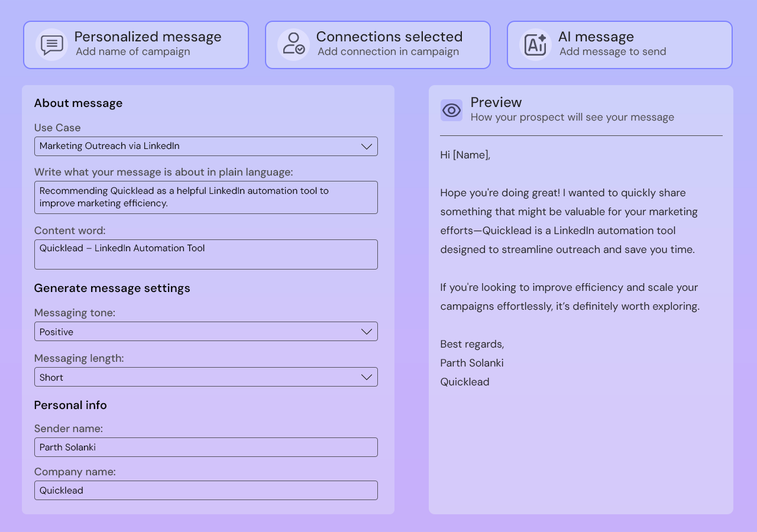Click 'Quicklead' signature line in preview
Screen dimensions: 757x532
point(465,382)
